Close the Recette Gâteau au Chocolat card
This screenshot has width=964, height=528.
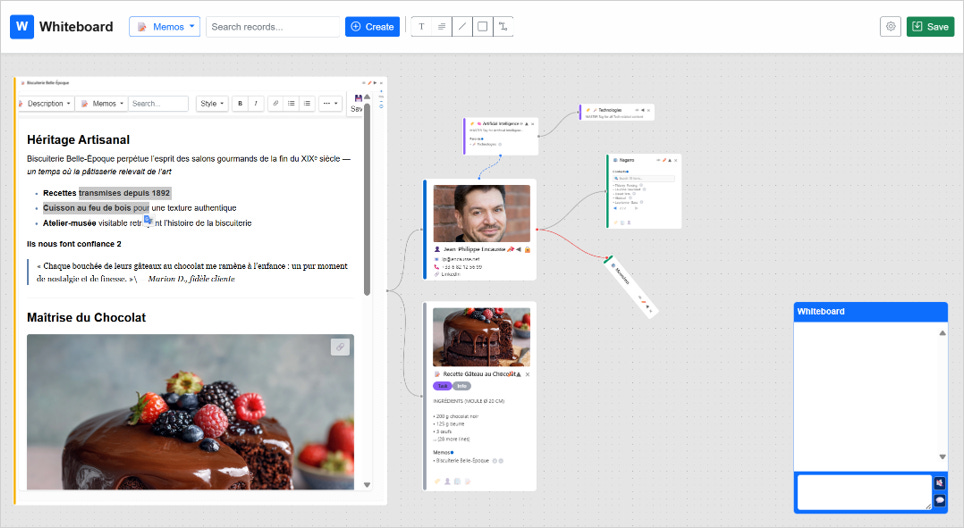[x=527, y=374]
